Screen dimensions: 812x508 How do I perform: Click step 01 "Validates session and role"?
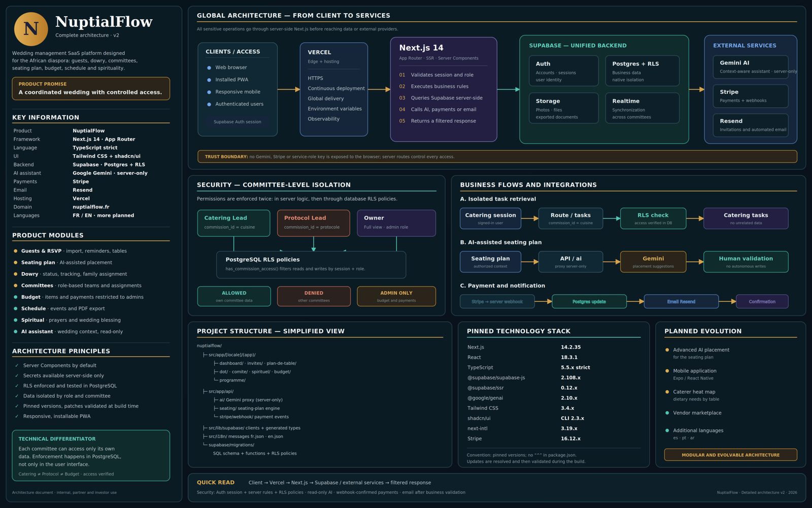(436, 75)
